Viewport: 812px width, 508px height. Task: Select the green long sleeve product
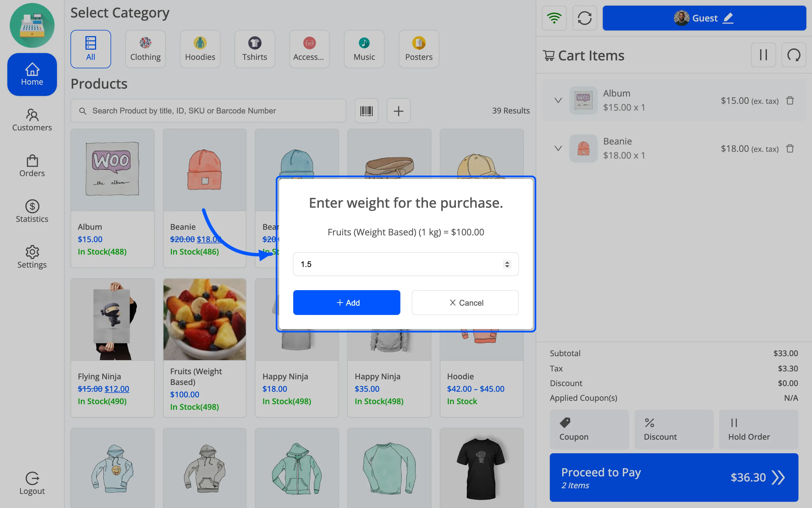(389, 468)
